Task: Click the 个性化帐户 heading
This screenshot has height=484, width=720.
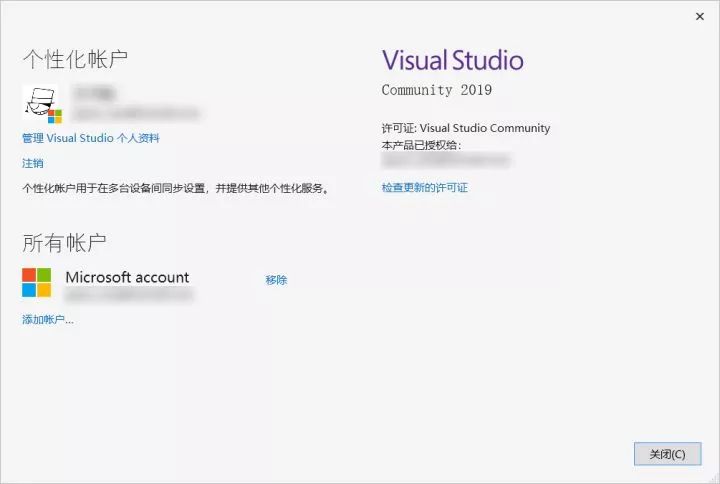Action: click(x=75, y=60)
